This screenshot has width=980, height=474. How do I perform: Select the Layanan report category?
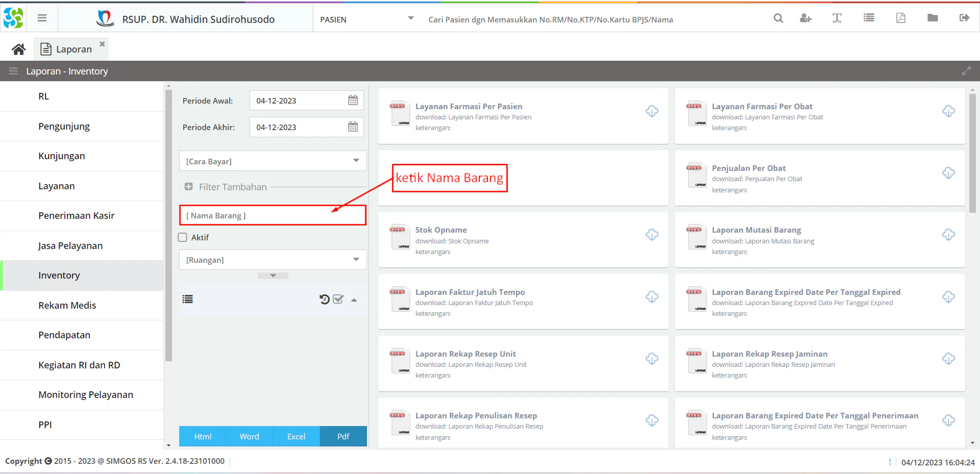point(82,186)
